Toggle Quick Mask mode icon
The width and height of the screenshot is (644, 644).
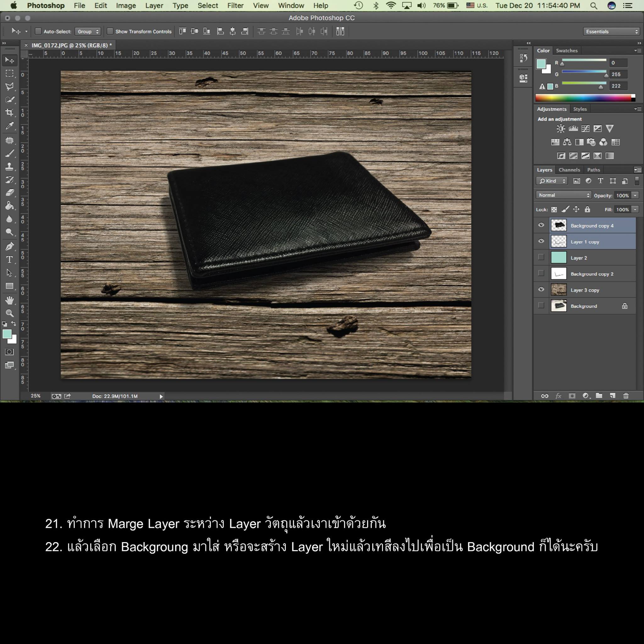9,352
